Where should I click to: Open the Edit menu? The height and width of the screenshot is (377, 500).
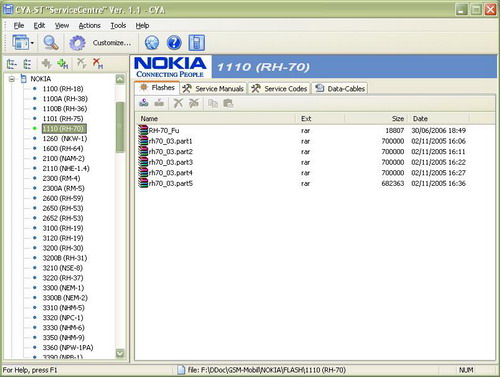39,26
